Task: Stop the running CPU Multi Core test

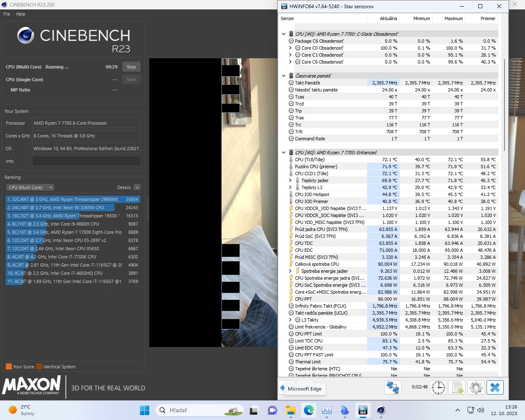Action: [x=131, y=67]
